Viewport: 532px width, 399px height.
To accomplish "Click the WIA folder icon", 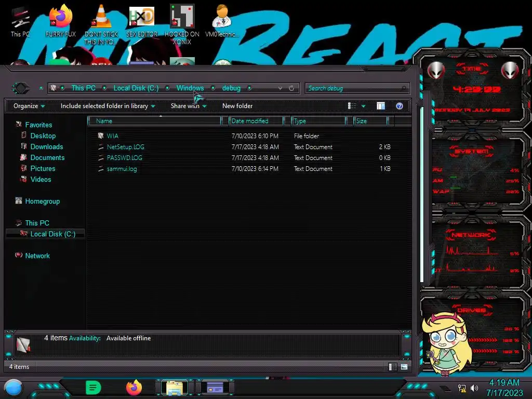I will point(101,136).
